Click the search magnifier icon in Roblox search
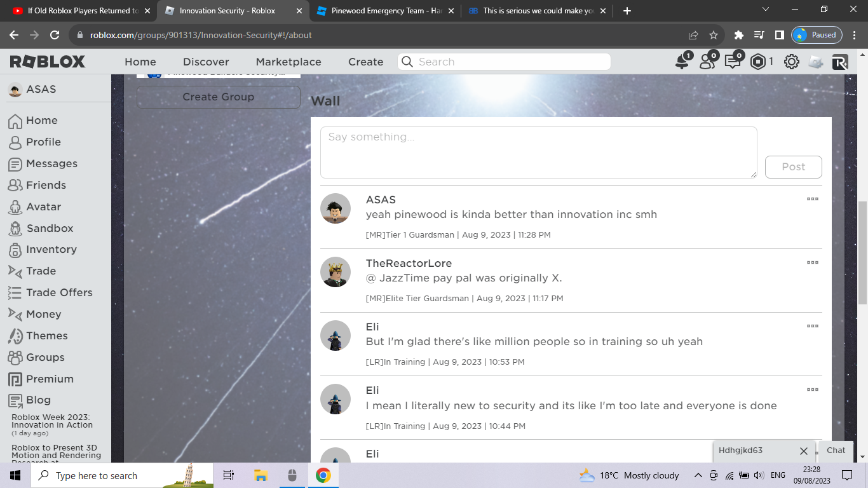Image resolution: width=868 pixels, height=488 pixels. [x=407, y=62]
